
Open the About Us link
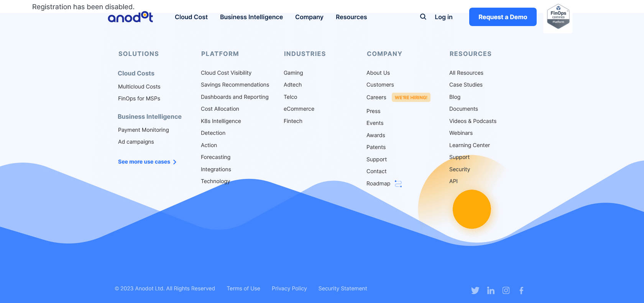pyautogui.click(x=378, y=73)
